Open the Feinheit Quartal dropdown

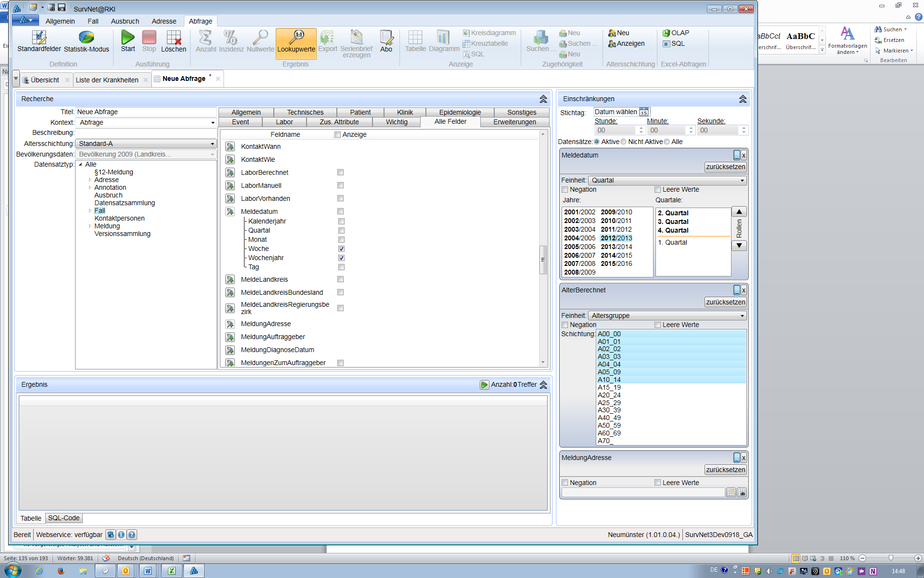(742, 180)
